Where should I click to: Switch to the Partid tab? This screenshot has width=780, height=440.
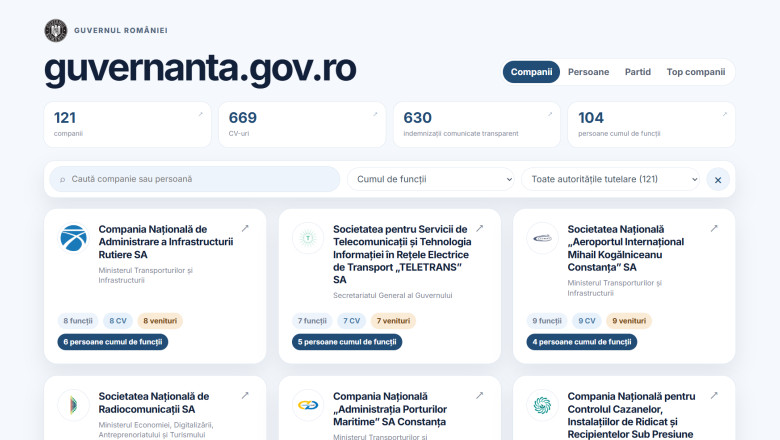click(x=638, y=72)
